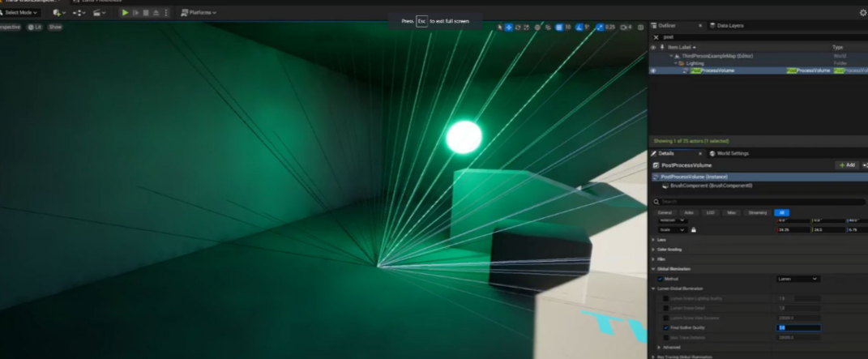Click the Skip frame button

point(135,12)
